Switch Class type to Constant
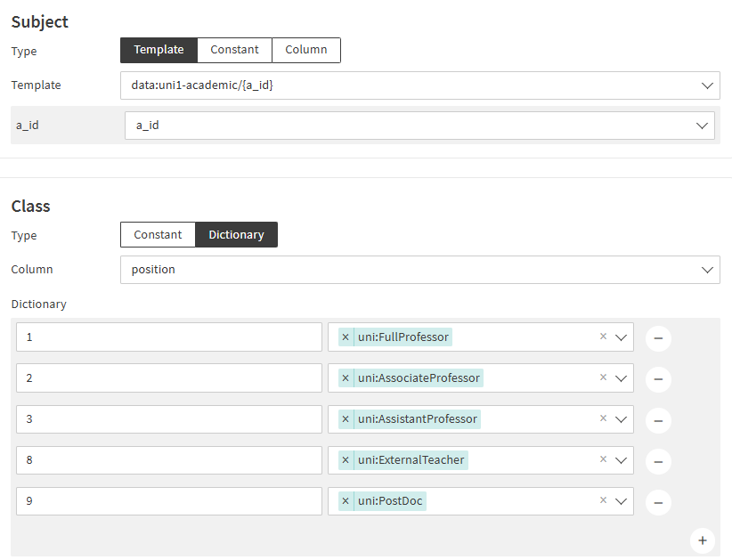This screenshot has height=560, width=732. 158,235
